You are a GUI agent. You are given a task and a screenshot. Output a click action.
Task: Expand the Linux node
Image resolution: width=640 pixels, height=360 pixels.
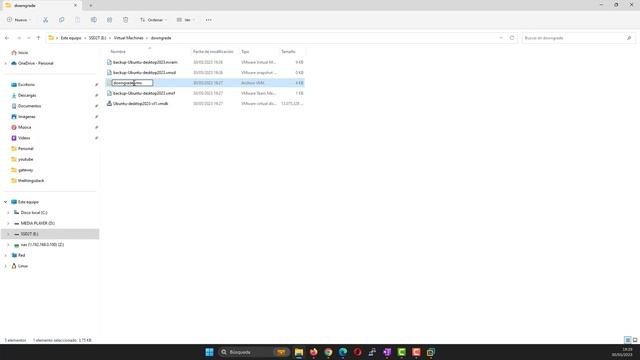[5, 266]
